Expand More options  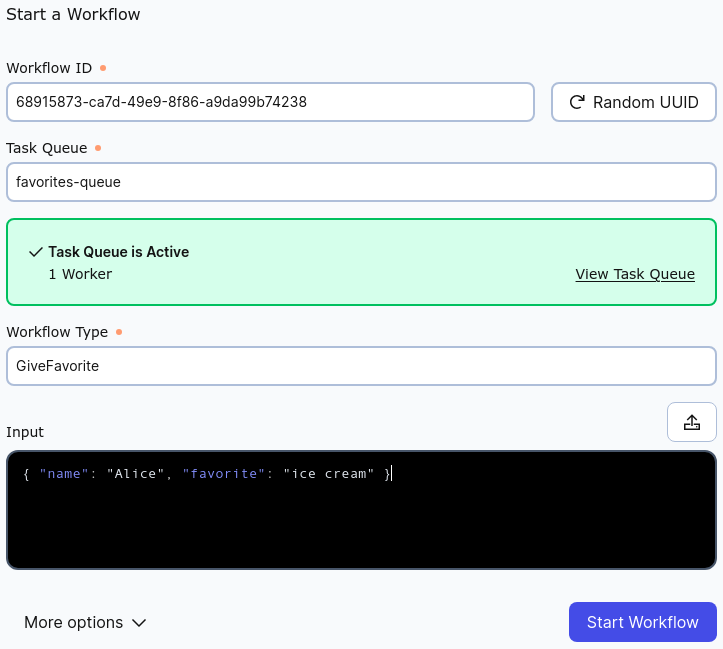pos(85,622)
